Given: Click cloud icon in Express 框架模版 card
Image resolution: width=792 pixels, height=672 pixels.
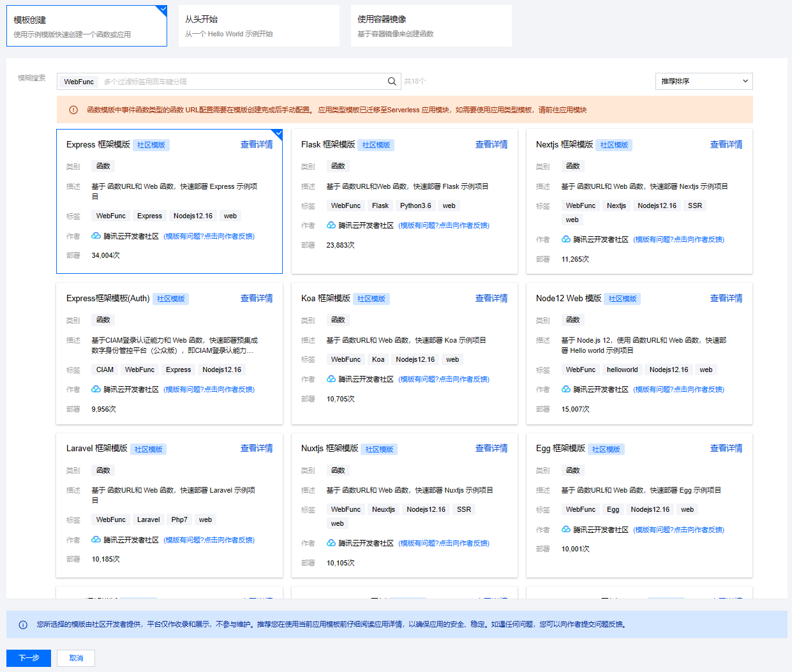Looking at the screenshot, I should tap(96, 236).
